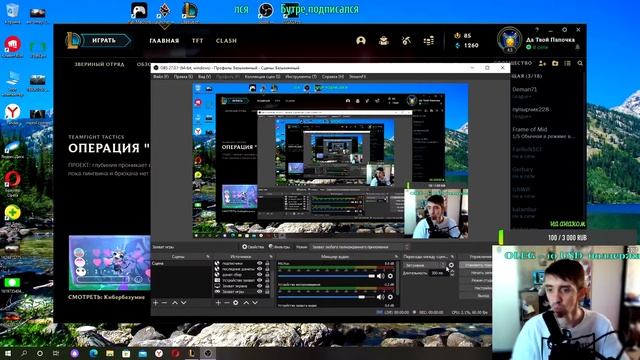Open the source Filters button in OBS

point(279,247)
